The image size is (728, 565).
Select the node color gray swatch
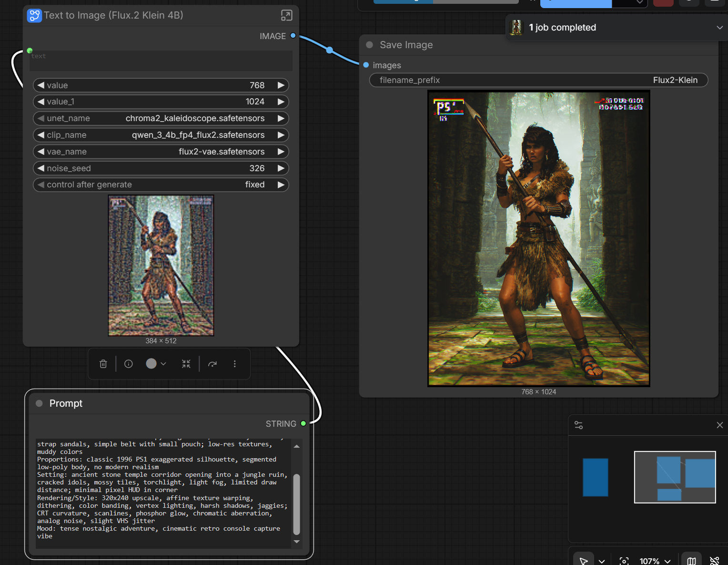151,364
